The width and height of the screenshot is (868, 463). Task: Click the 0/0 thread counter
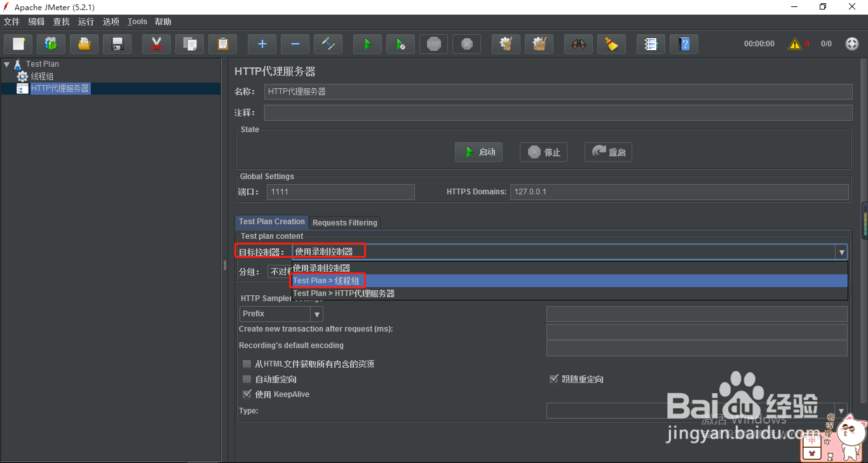pyautogui.click(x=826, y=44)
